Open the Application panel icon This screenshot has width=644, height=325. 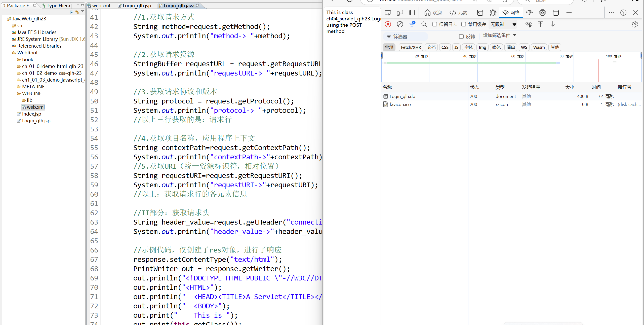(x=556, y=13)
